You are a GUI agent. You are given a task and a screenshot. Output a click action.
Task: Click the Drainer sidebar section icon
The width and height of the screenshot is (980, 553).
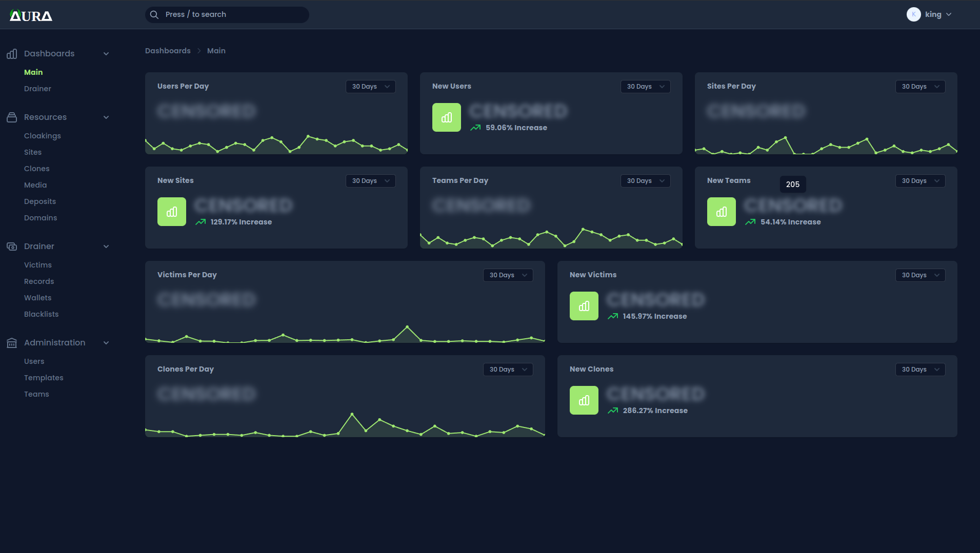click(12, 247)
